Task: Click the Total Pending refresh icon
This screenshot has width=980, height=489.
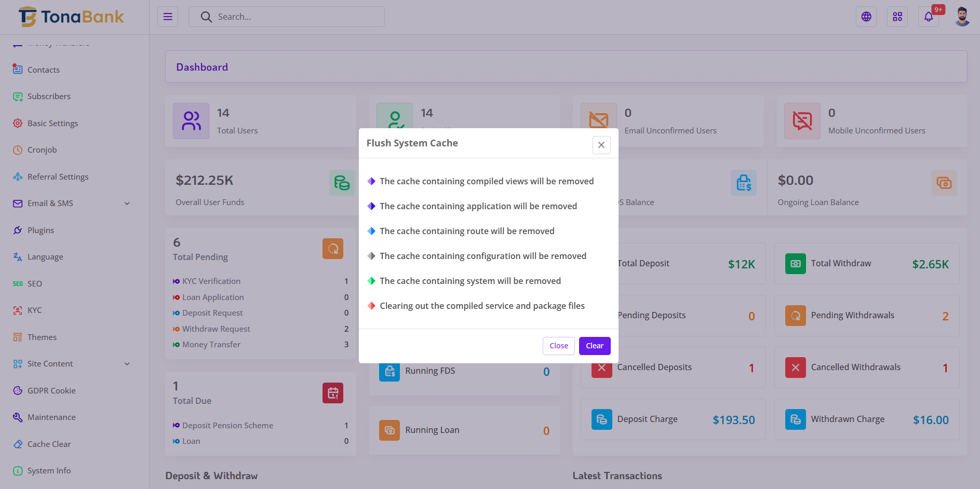Action: (x=332, y=249)
